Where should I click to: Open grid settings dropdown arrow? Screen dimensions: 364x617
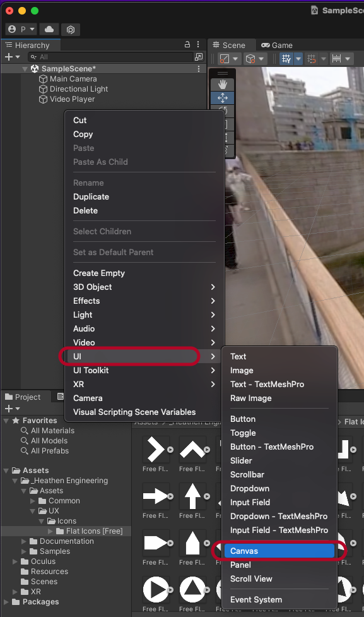[298, 59]
